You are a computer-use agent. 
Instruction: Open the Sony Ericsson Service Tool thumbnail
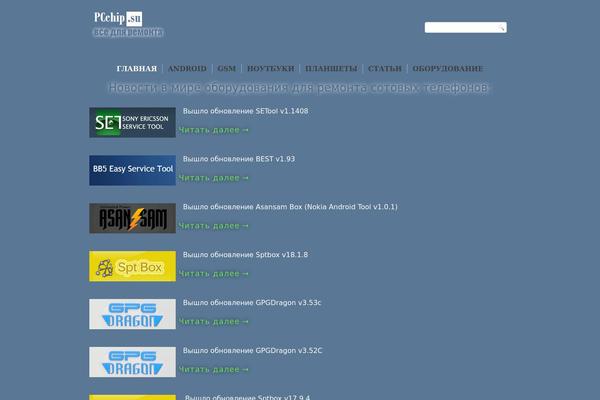(x=132, y=122)
